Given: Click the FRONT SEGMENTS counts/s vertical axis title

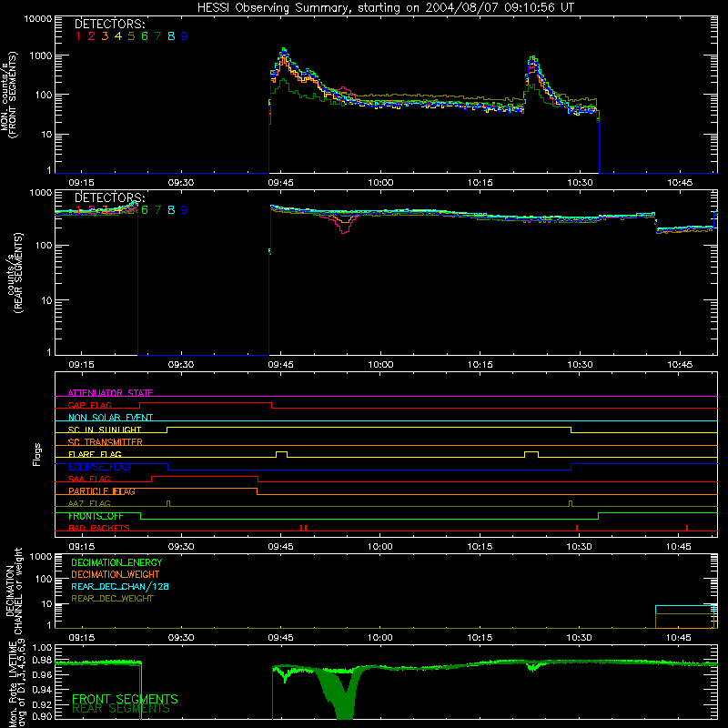Looking at the screenshot, I should 9,95.
